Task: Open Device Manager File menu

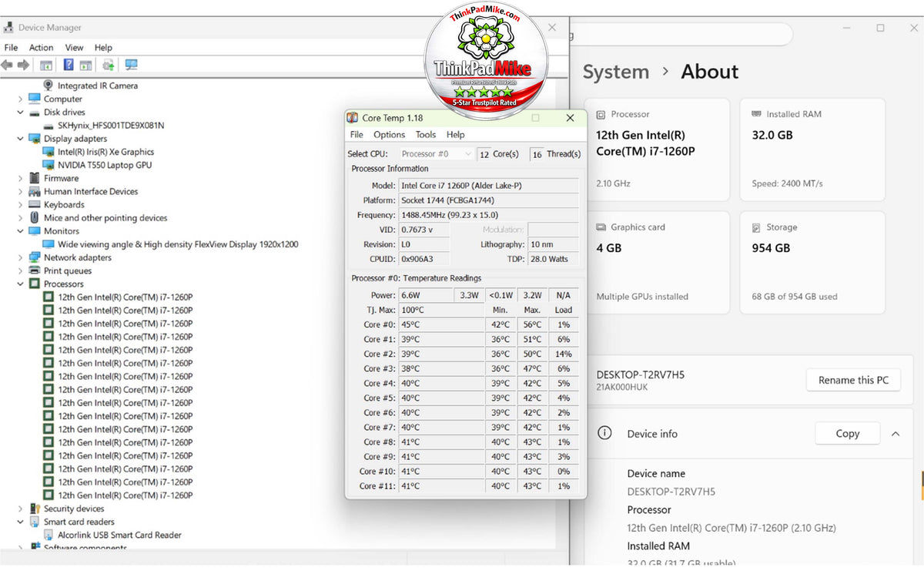Action: coord(11,48)
